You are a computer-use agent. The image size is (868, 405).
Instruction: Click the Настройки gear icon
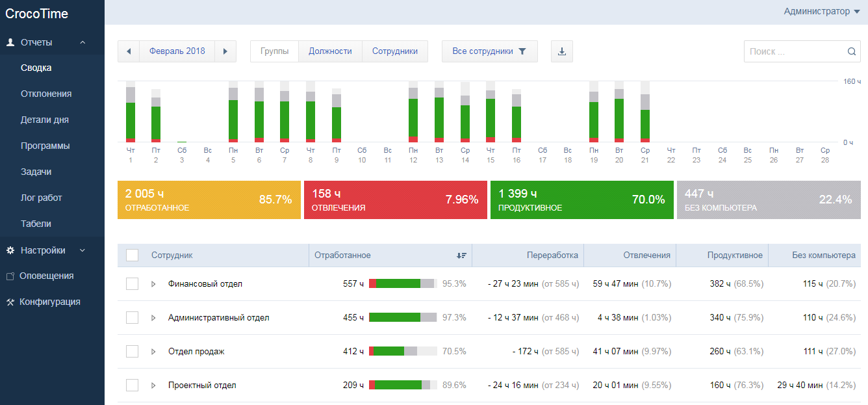click(x=10, y=250)
